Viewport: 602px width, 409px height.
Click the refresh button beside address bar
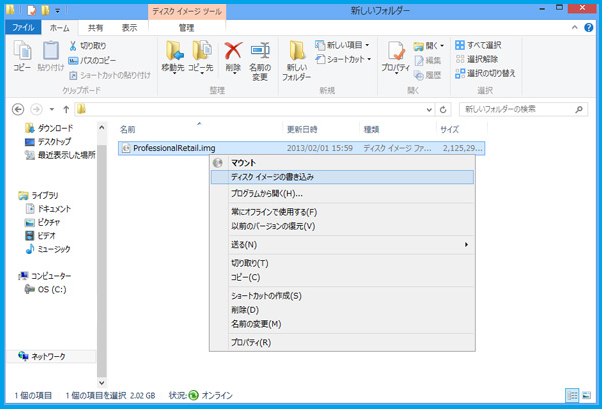point(443,109)
